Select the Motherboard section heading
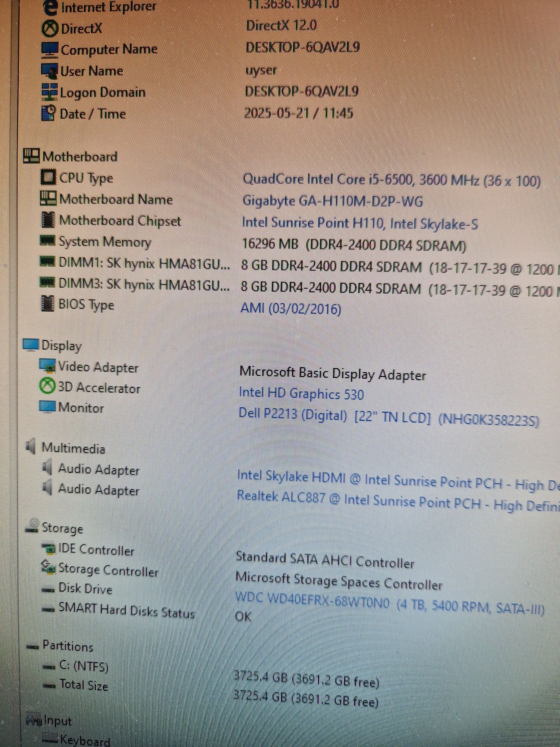This screenshot has height=747, width=560. pos(80,156)
